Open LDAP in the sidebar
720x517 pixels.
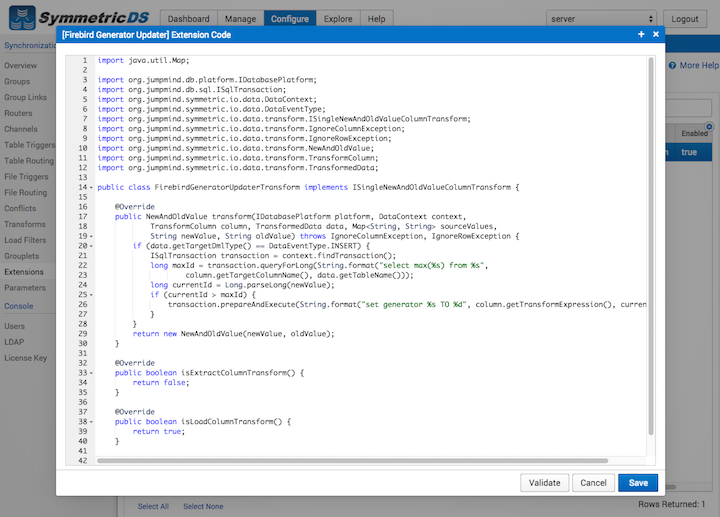(14, 342)
